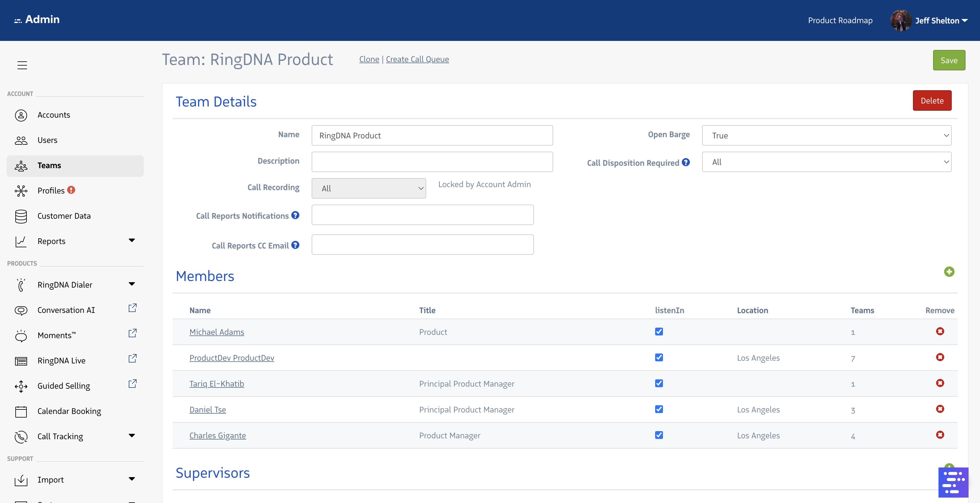Open Users in the sidebar

pyautogui.click(x=47, y=140)
